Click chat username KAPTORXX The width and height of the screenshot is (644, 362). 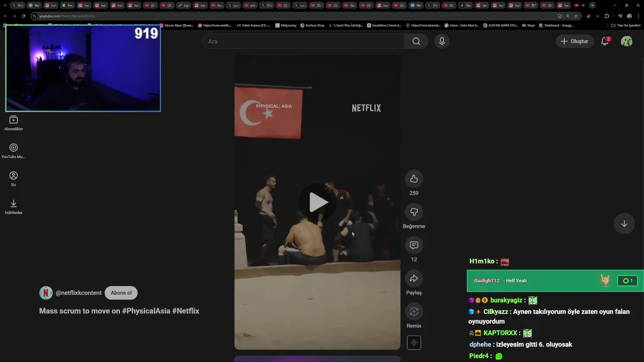[x=500, y=333]
